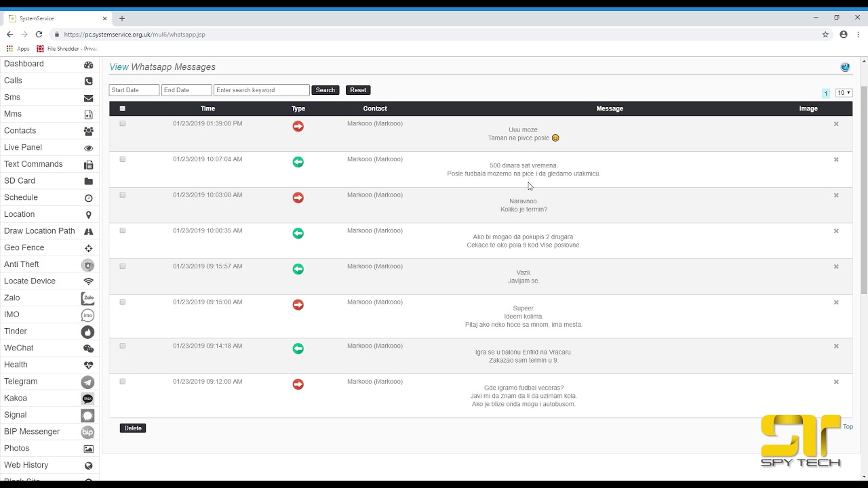Click the Signal bubble icon
Image resolution: width=868 pixels, height=488 pixels.
[87, 415]
